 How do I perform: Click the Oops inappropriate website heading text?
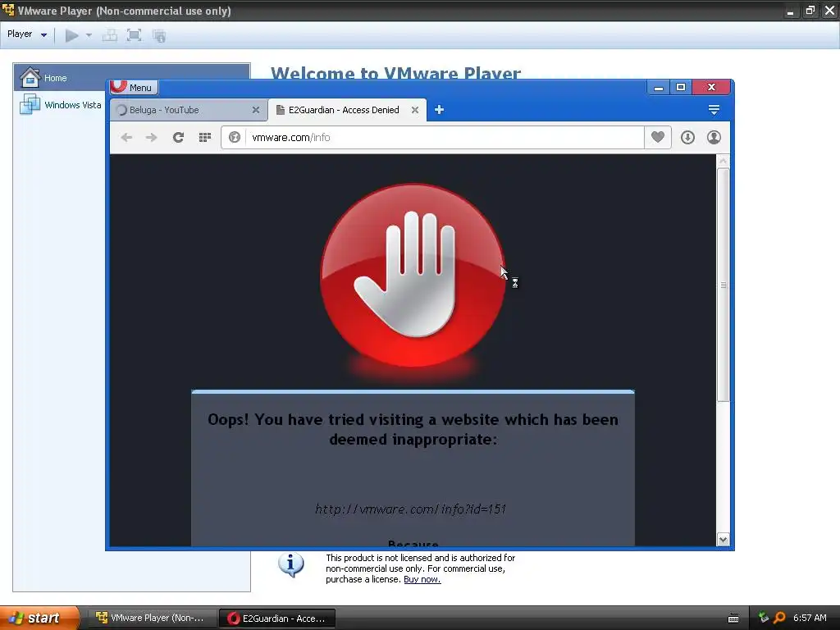413,429
